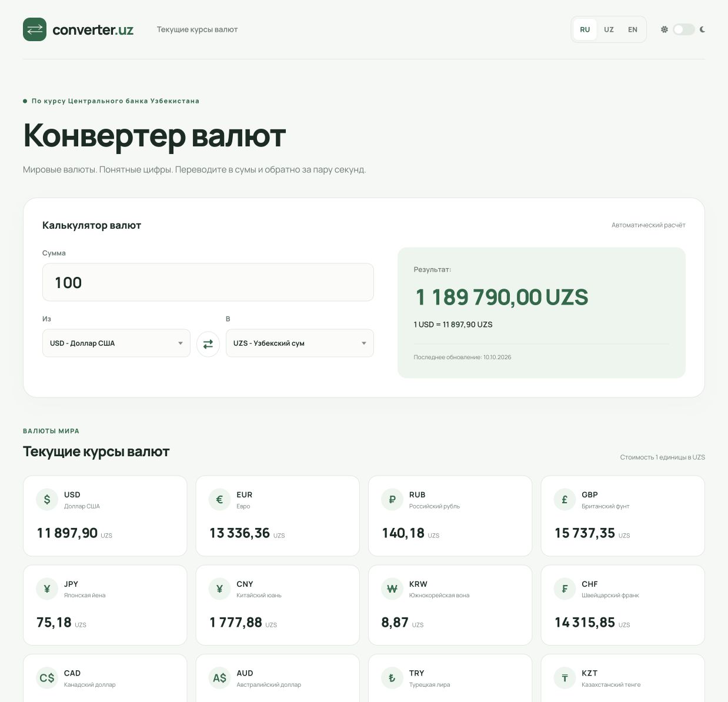Swap the From and To currencies
This screenshot has width=728, height=702.
coord(208,344)
